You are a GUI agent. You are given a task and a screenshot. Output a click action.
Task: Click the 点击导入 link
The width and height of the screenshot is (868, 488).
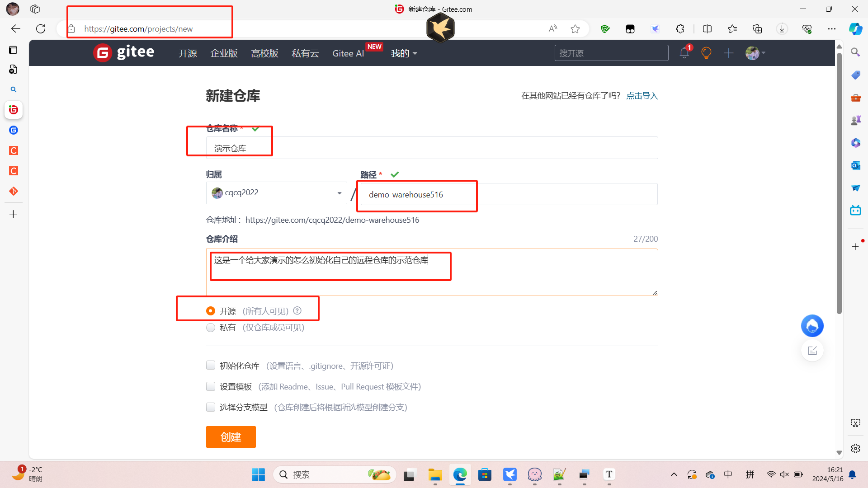642,96
